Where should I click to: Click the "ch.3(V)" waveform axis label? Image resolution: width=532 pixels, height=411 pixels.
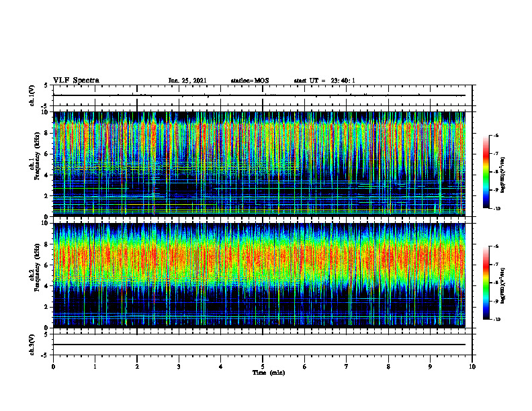click(32, 345)
